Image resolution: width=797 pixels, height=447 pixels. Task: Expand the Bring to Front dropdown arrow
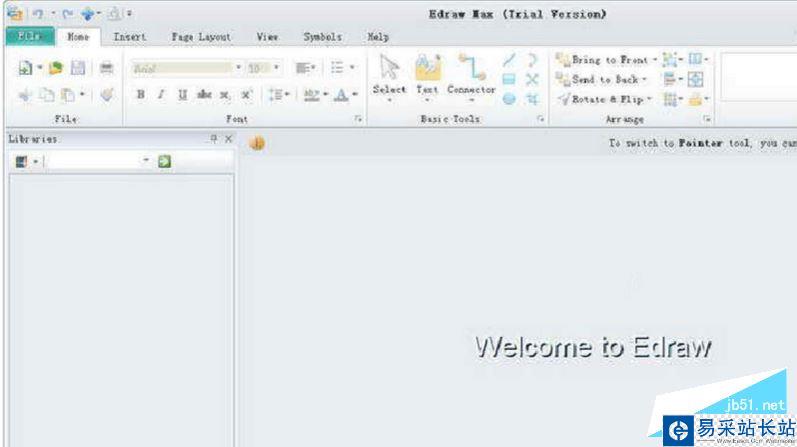point(655,60)
